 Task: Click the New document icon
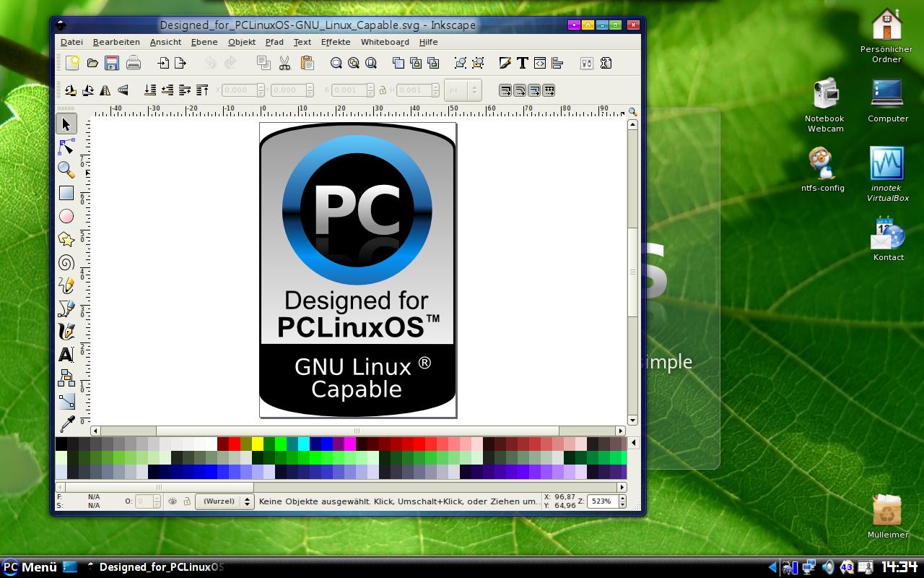[x=72, y=63]
